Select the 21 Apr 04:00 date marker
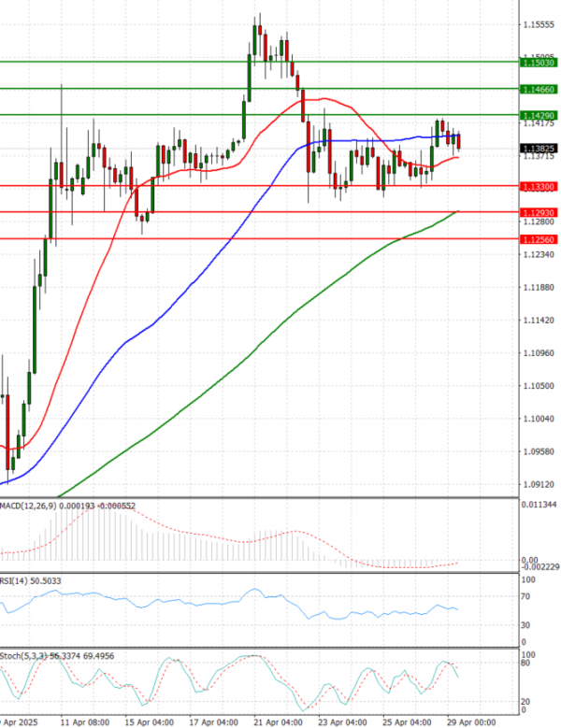The height and width of the screenshot is (728, 561). [277, 721]
